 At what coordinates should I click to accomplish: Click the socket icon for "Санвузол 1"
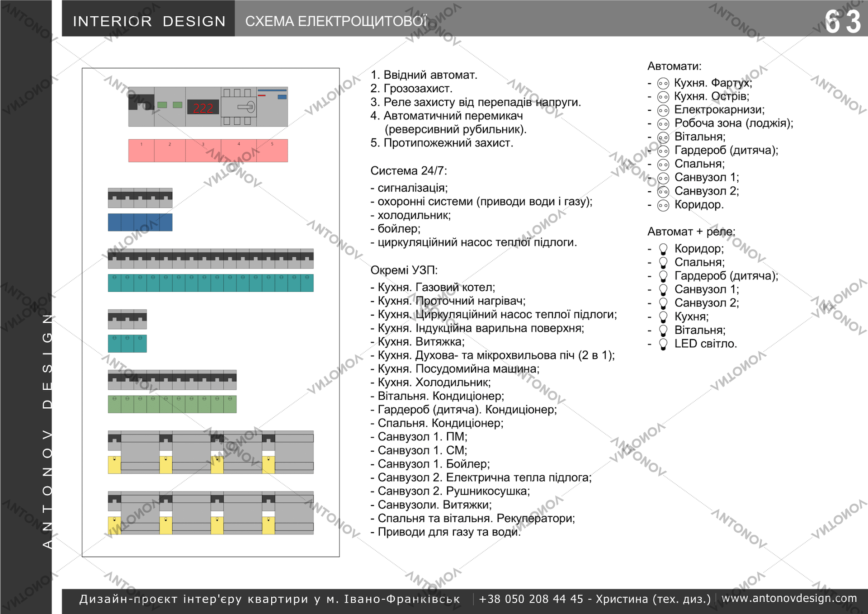663,179
